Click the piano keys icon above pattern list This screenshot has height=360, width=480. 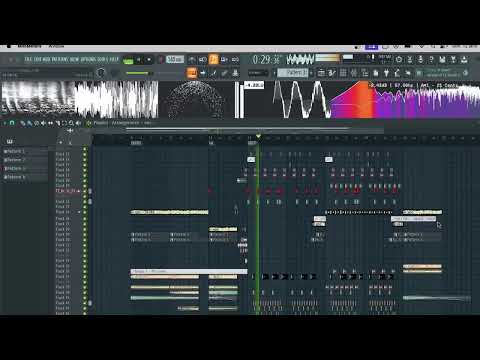[10, 142]
